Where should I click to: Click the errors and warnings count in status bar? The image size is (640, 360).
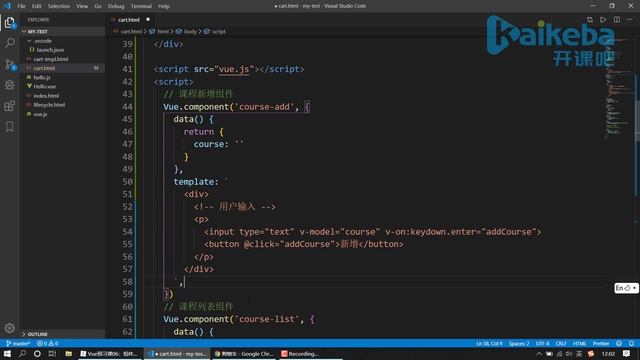click(48, 343)
